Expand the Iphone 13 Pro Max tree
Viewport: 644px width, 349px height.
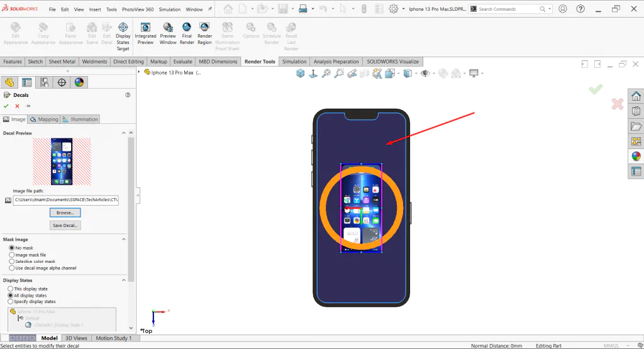(x=139, y=72)
